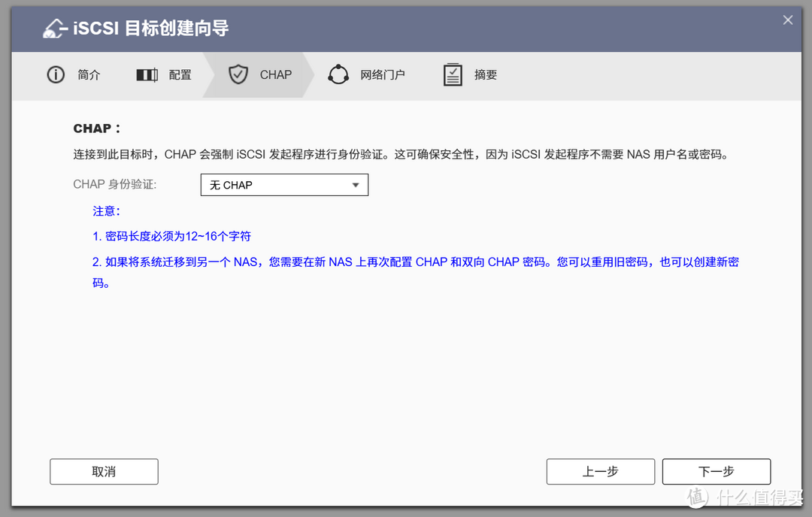Select the CHAP heading text

pos(96,128)
